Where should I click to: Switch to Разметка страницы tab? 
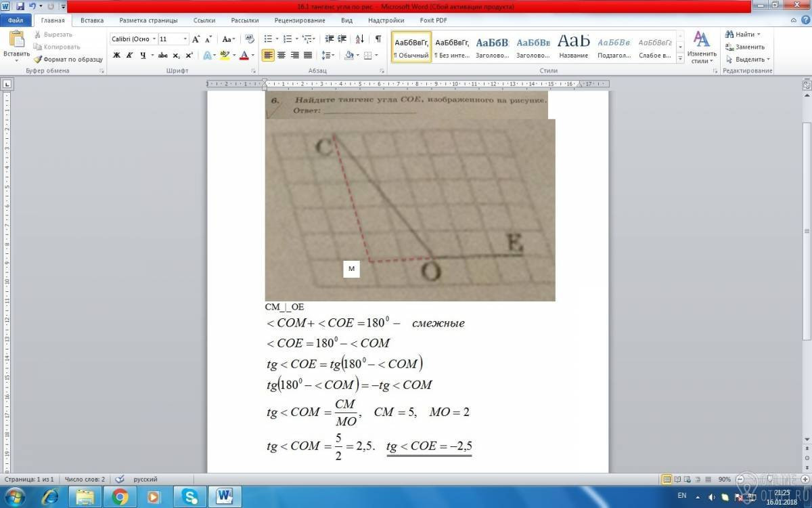(148, 20)
